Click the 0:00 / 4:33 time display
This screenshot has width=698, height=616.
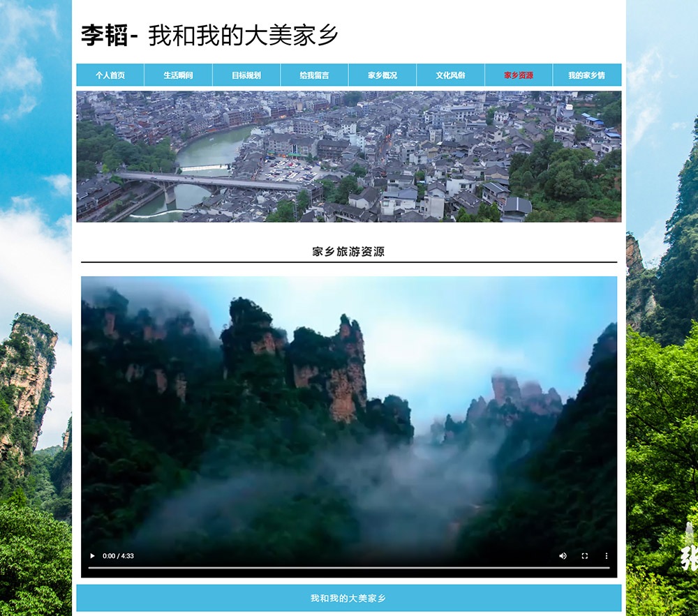point(118,556)
